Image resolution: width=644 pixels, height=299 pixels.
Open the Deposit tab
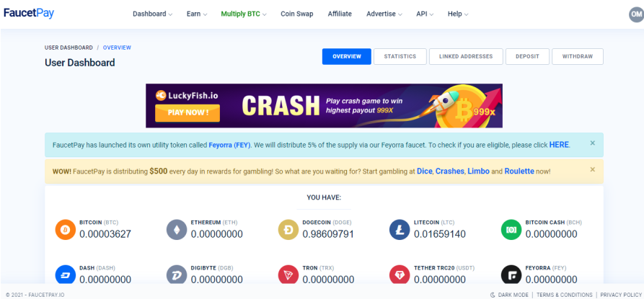tap(527, 57)
